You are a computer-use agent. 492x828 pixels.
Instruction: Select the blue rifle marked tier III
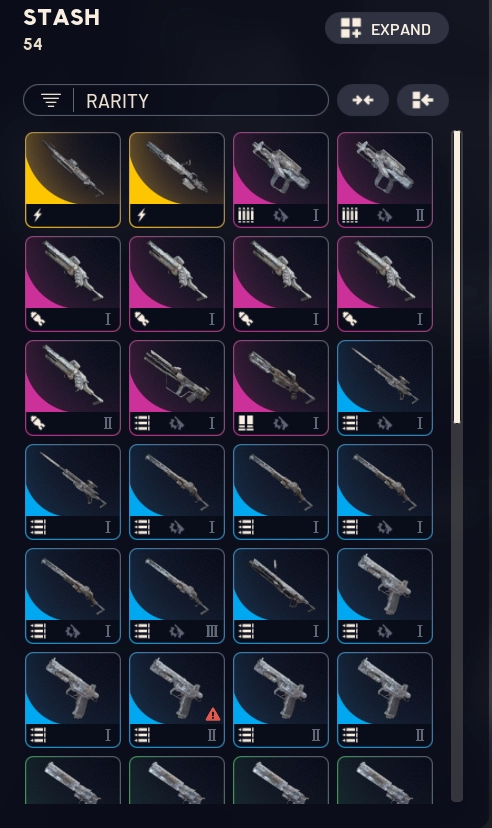point(177,596)
